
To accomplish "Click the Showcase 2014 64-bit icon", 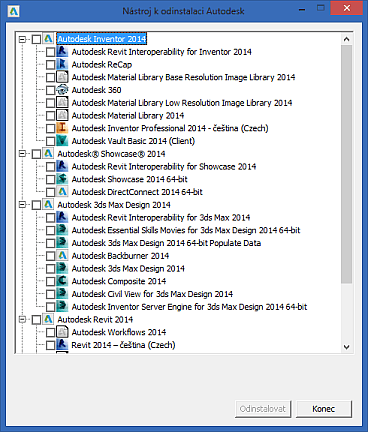I will (62, 179).
